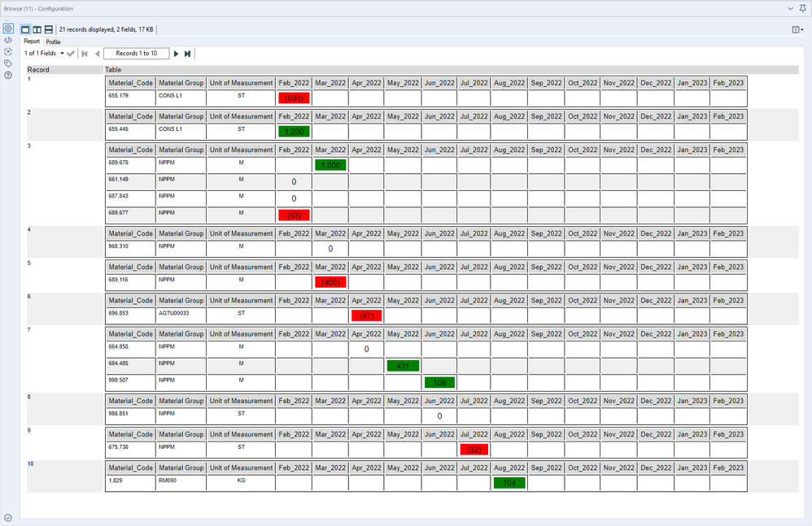Click material code 661,149
The image size is (812, 526).
coord(118,180)
